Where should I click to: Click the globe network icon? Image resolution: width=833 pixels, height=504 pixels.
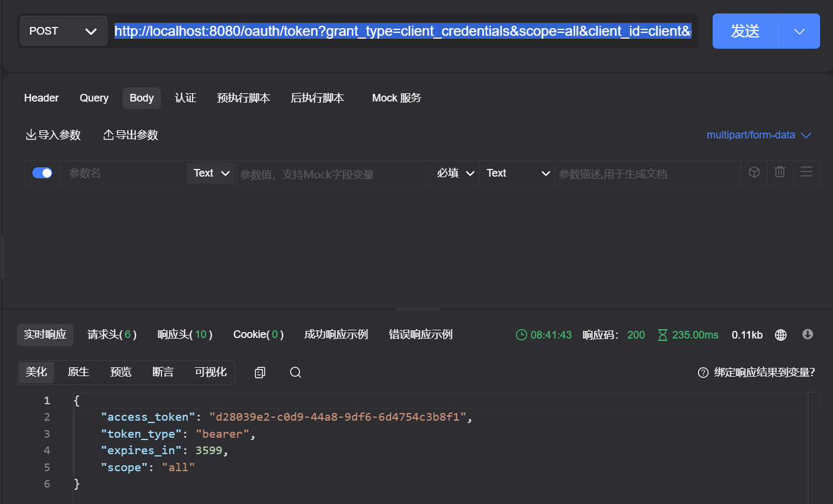(x=781, y=335)
